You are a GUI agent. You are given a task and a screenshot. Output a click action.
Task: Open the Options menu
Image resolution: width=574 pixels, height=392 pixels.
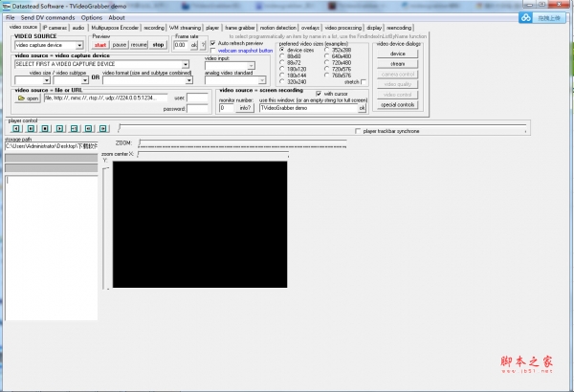[x=92, y=17]
